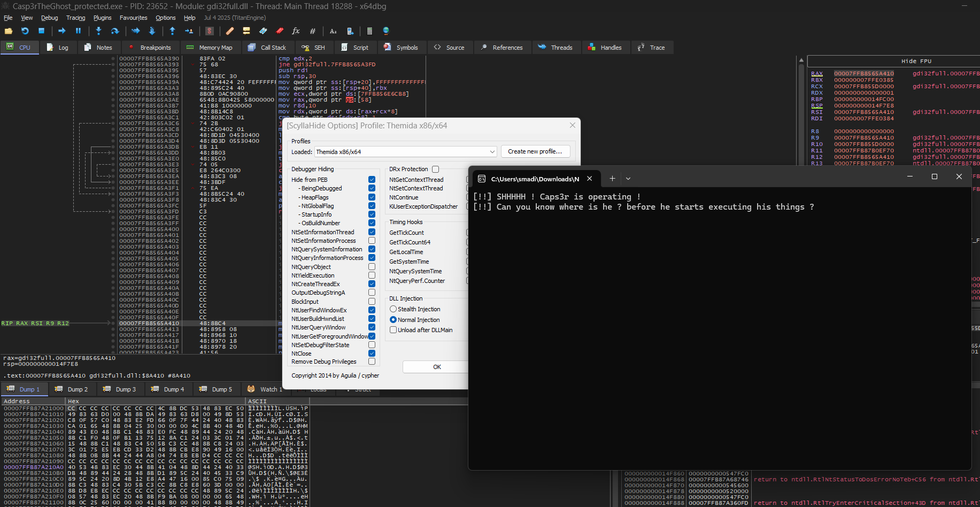Open the calculator toolbar icon
The image size is (980, 507).
[x=369, y=31]
